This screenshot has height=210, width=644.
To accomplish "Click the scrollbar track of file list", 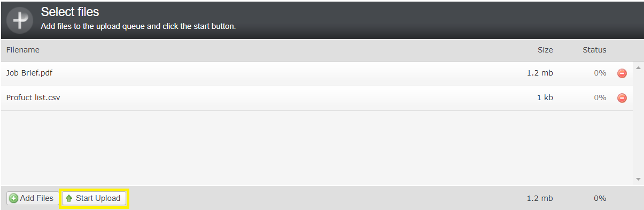I will coord(638,123).
